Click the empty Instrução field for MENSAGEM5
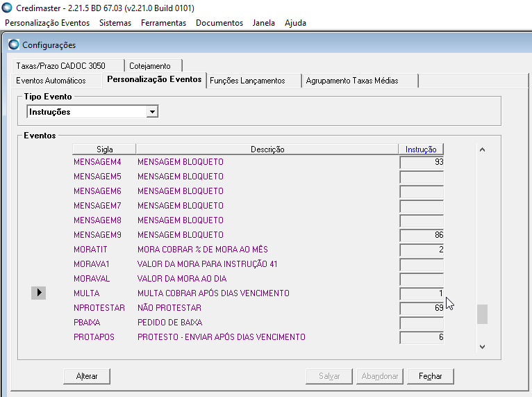 tap(422, 177)
